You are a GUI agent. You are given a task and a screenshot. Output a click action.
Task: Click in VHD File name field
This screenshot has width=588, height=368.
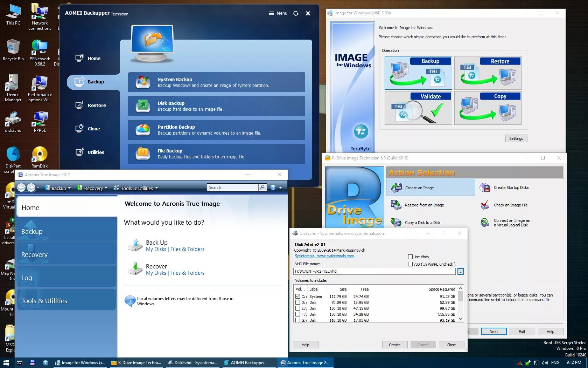point(374,271)
